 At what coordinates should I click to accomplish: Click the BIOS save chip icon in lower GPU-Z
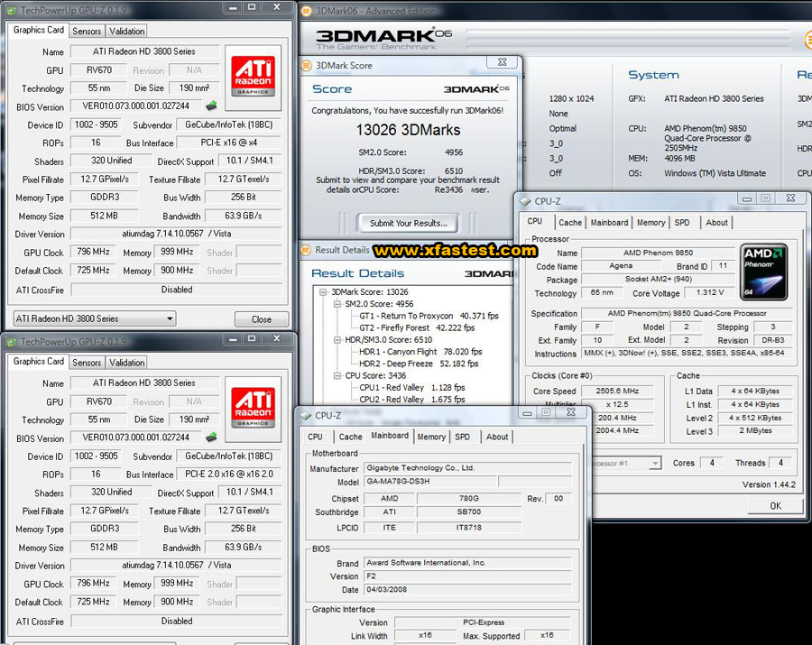point(211,438)
